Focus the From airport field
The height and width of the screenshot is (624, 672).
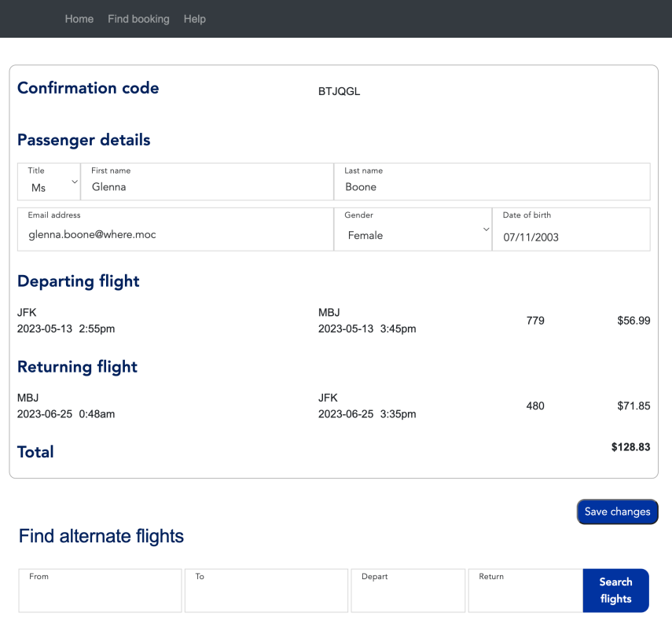(x=100, y=596)
